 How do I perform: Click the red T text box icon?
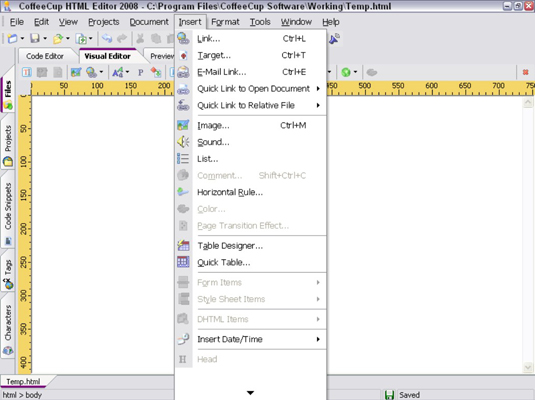pyautogui.click(x=27, y=72)
